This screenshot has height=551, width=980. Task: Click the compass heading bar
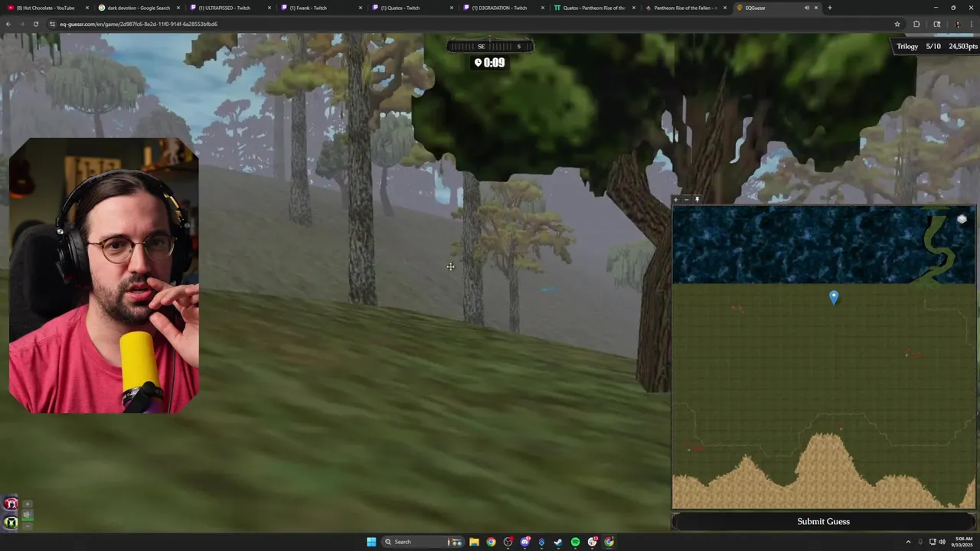(490, 46)
